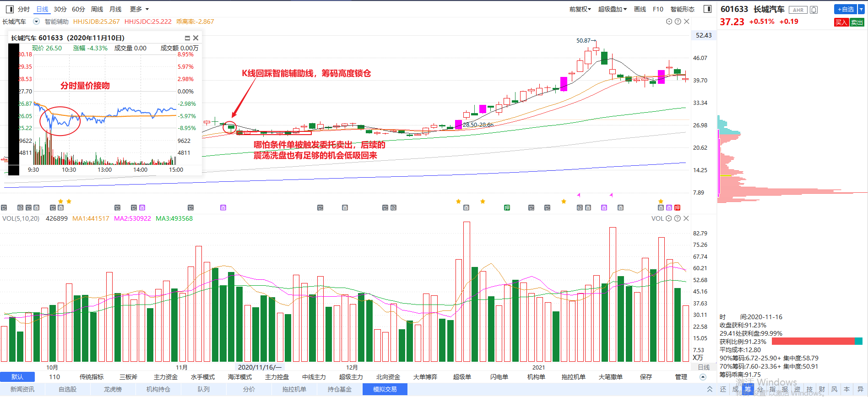Image resolution: width=868 pixels, height=397 pixels.
Task: Switch to 周线 weekly chart
Action: (97, 9)
